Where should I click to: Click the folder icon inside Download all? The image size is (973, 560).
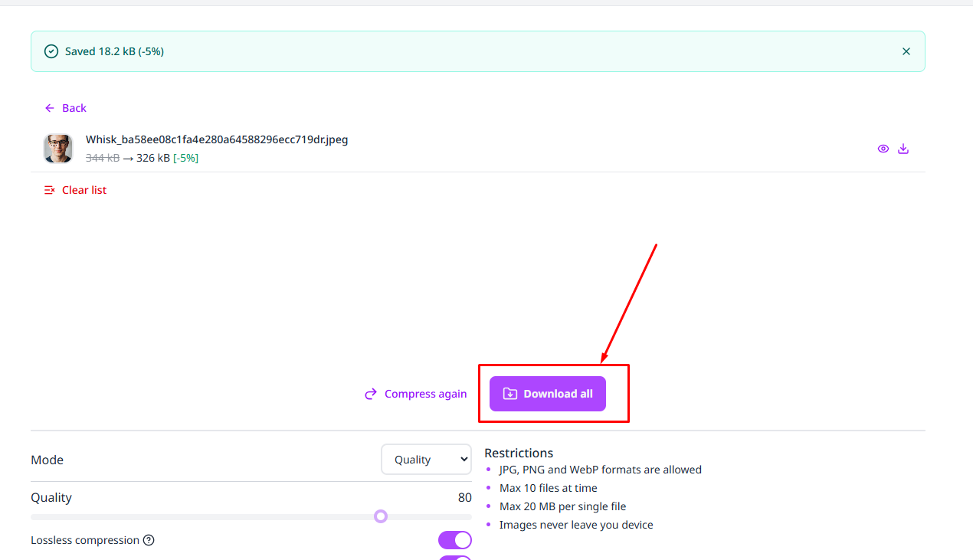(x=510, y=394)
